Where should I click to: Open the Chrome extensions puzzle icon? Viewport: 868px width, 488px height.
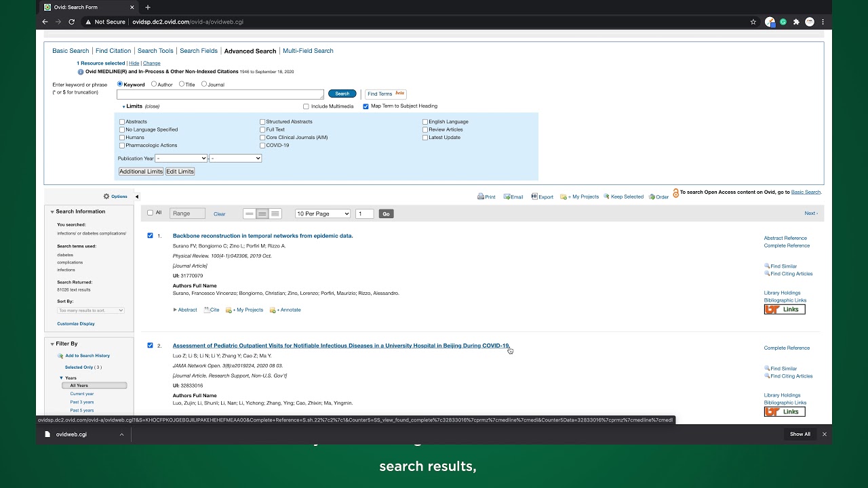796,22
